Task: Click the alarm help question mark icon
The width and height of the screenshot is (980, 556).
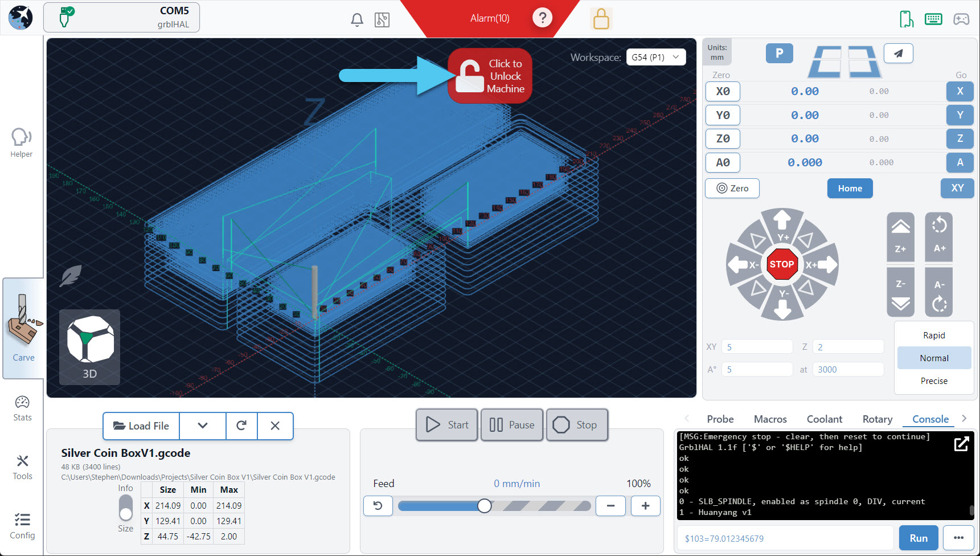Action: pyautogui.click(x=542, y=18)
